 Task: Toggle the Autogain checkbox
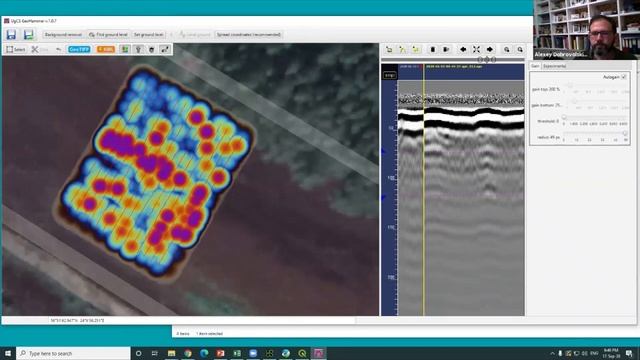point(624,77)
